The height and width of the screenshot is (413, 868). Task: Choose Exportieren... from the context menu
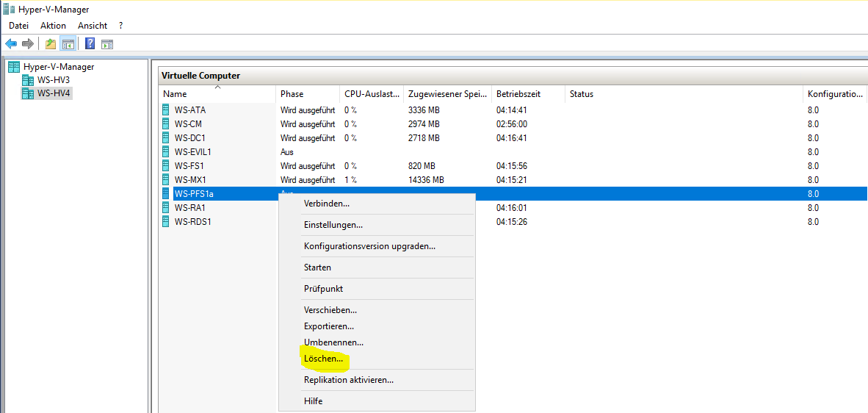point(377,326)
